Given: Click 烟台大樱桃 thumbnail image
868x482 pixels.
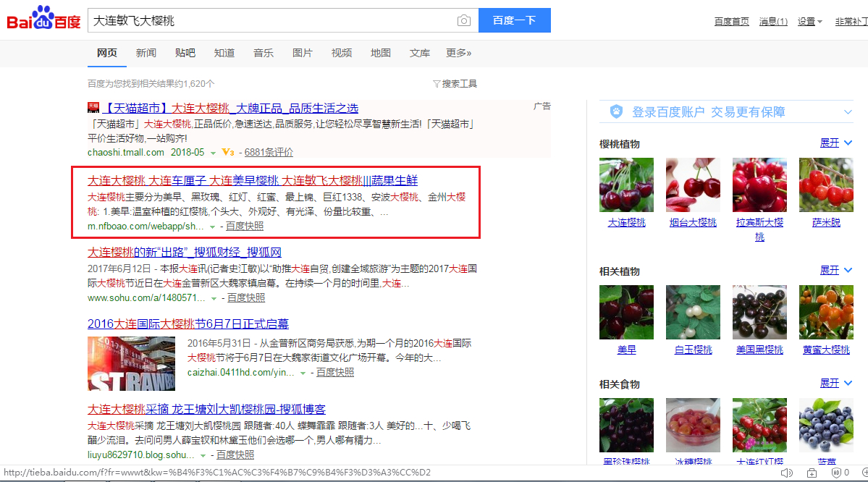Looking at the screenshot, I should click(693, 185).
